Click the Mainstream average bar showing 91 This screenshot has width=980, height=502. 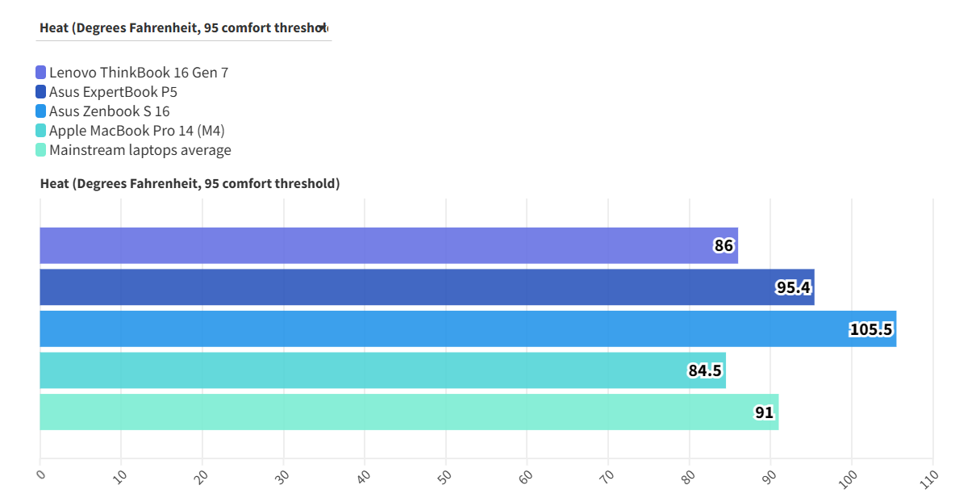[x=408, y=412]
